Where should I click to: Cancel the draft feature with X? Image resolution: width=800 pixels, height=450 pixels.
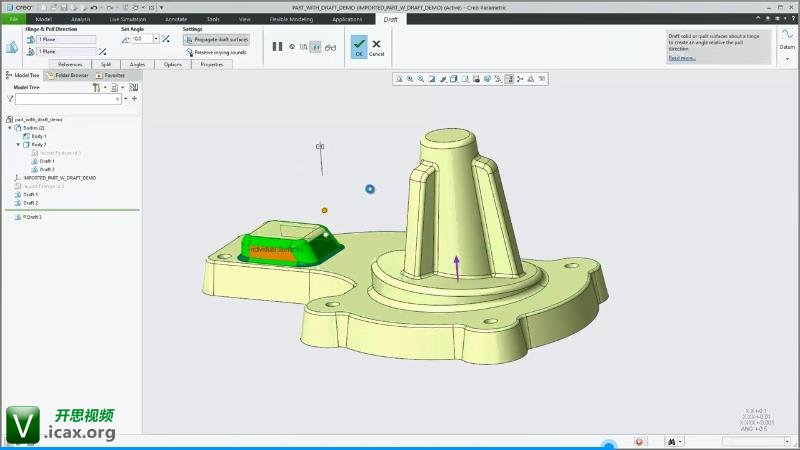tap(376, 45)
